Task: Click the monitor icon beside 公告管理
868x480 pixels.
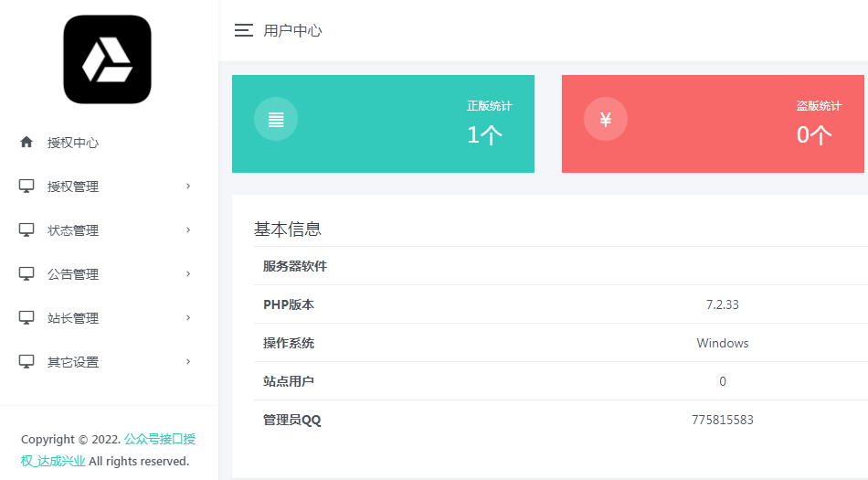Action: coord(26,274)
